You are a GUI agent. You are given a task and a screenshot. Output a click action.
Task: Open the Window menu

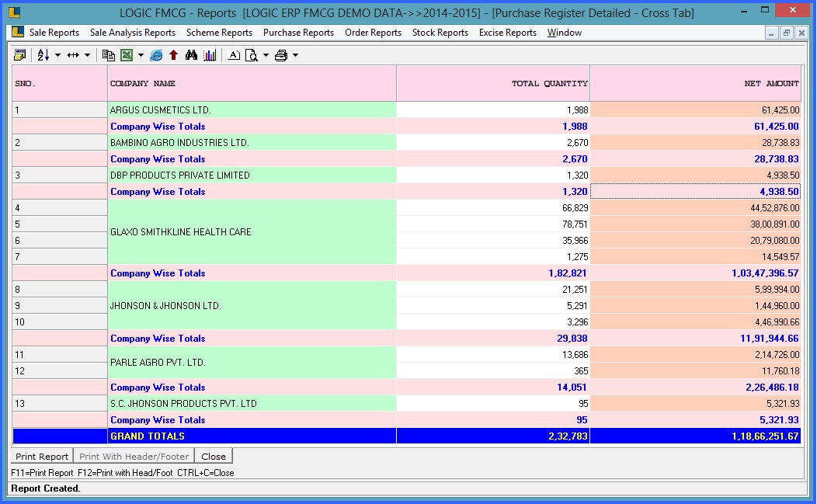(565, 33)
